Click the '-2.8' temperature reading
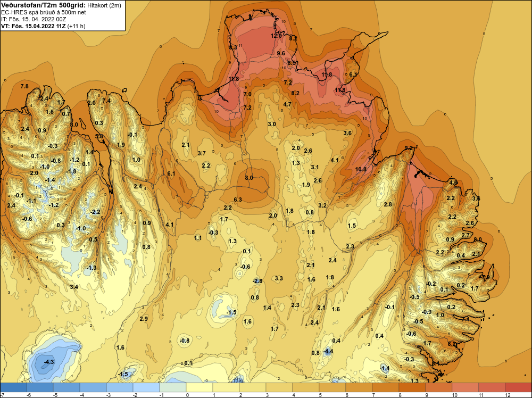This screenshot has width=532, height=398. [x=257, y=281]
